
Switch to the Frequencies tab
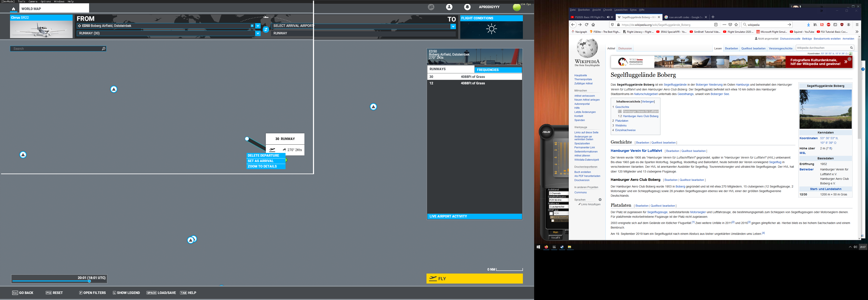(498, 70)
